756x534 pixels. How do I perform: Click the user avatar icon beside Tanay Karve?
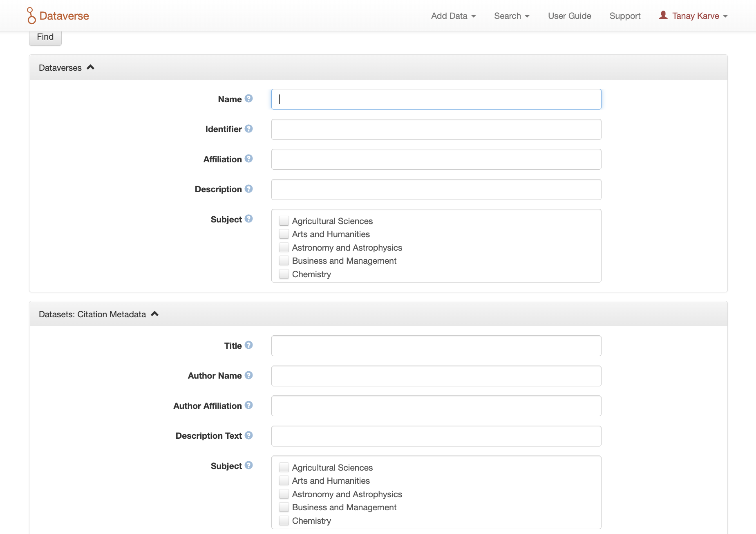point(663,15)
